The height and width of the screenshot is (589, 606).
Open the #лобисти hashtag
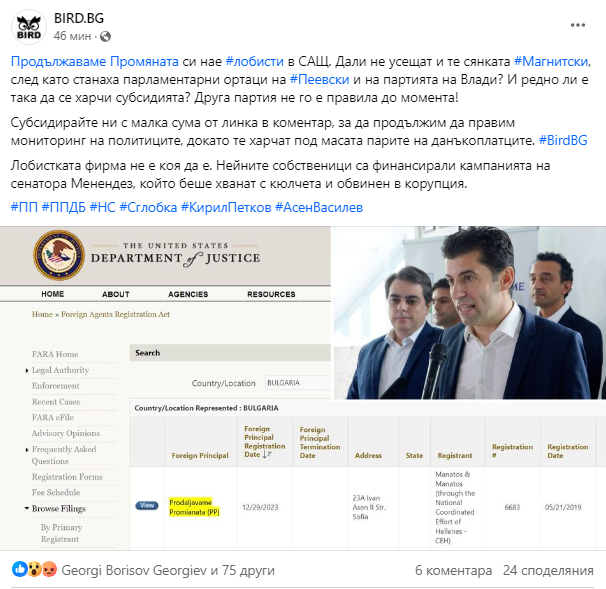254,61
